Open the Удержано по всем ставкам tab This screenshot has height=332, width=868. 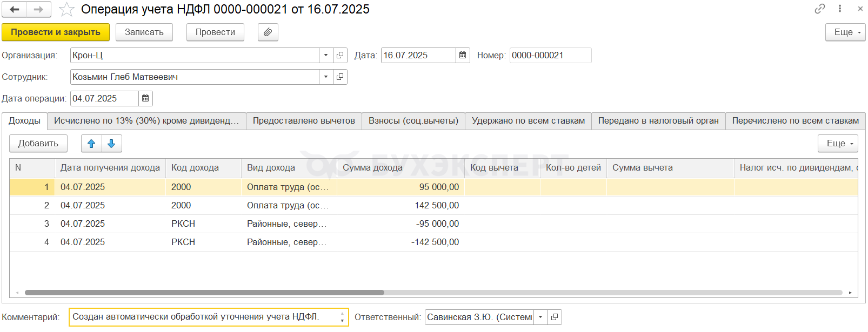tap(528, 121)
